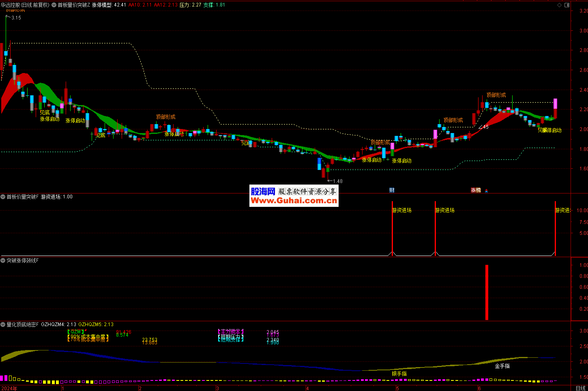
Task: Click the AA10: 2.11 readout
Action: [140, 5]
